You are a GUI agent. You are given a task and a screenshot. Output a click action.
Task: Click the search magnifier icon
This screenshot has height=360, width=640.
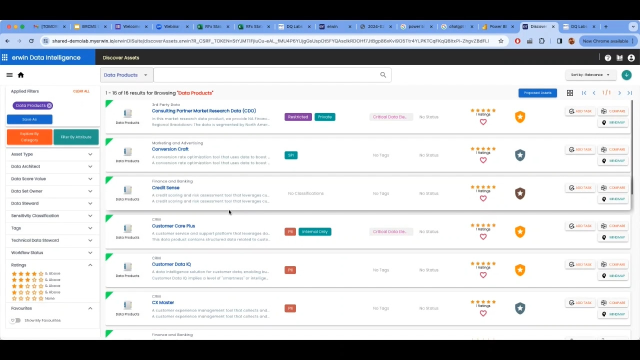[383, 75]
